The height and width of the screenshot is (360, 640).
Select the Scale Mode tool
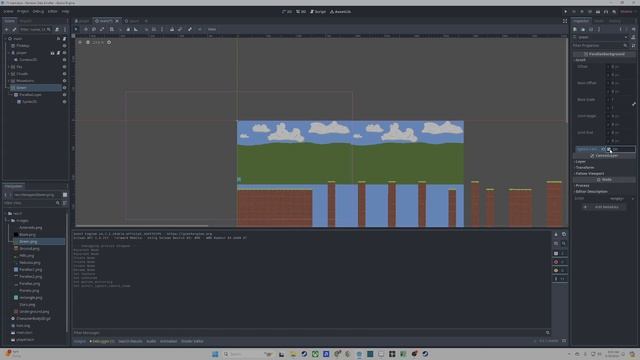(x=102, y=29)
